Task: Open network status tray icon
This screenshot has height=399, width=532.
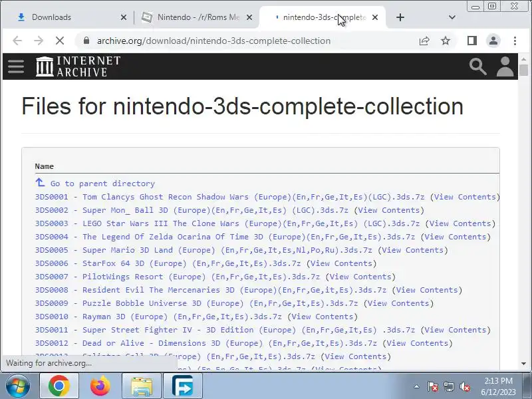Action: point(448,386)
